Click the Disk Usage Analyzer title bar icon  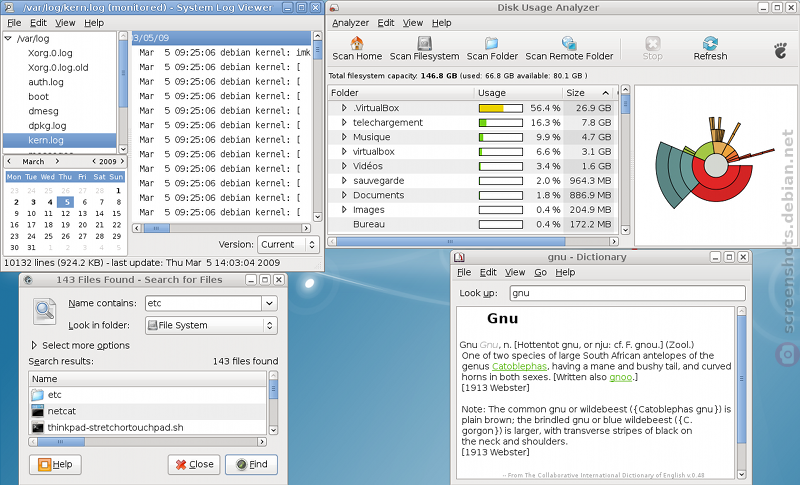[334, 8]
